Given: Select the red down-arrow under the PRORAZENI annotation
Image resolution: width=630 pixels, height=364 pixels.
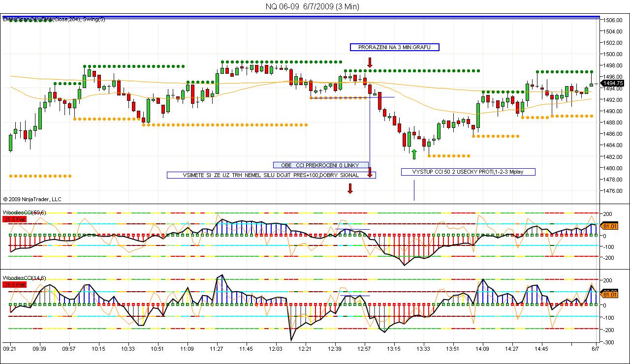Looking at the screenshot, I should (370, 62).
